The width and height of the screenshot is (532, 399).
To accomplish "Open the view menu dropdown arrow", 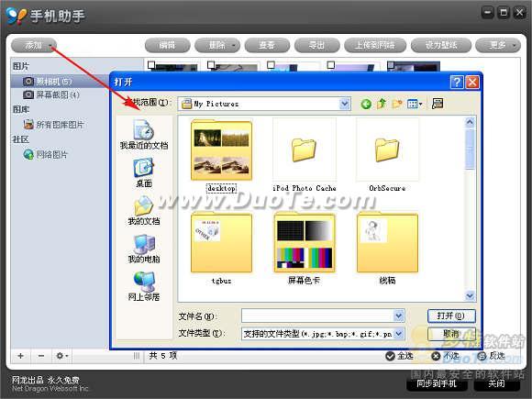I will (421, 104).
